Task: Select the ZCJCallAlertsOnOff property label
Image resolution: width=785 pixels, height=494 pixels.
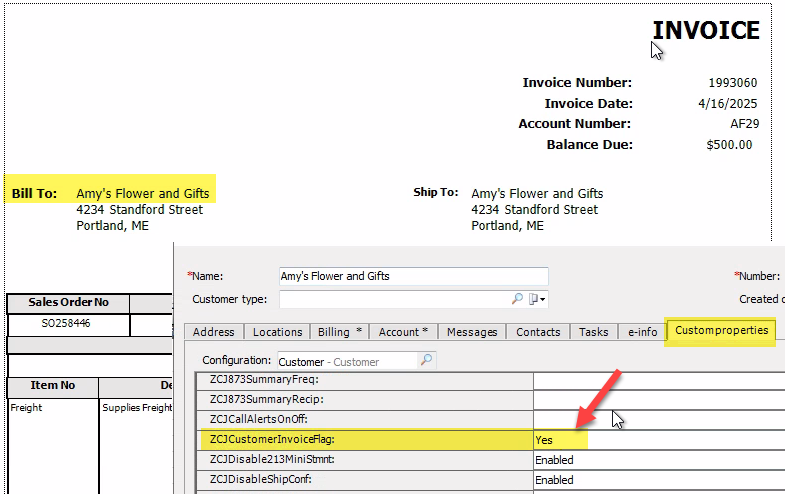Action: (259, 419)
